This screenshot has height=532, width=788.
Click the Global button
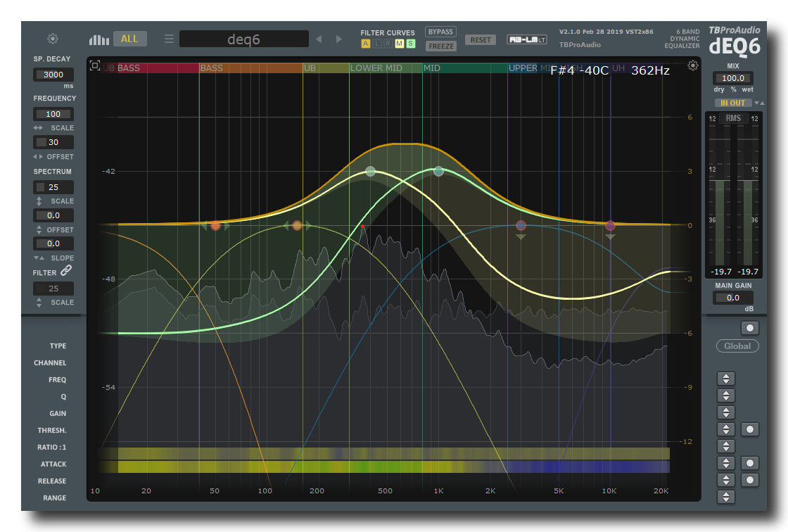pos(737,346)
